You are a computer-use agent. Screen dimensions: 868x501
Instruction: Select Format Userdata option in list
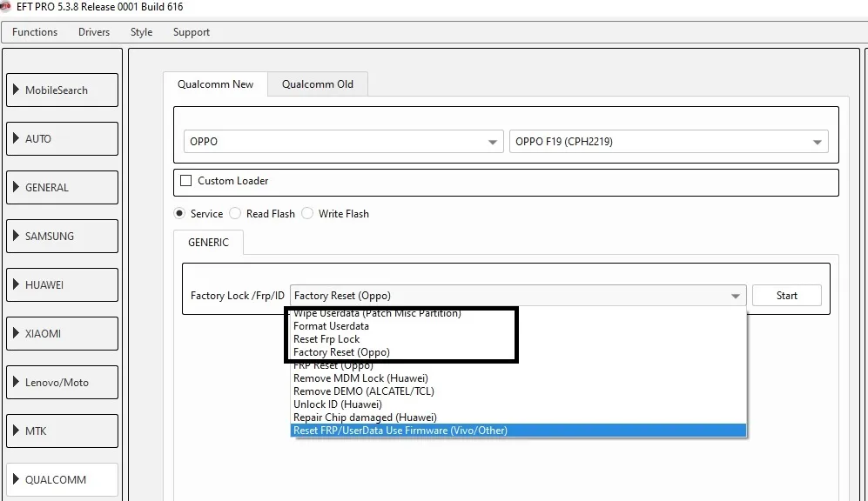(x=331, y=326)
